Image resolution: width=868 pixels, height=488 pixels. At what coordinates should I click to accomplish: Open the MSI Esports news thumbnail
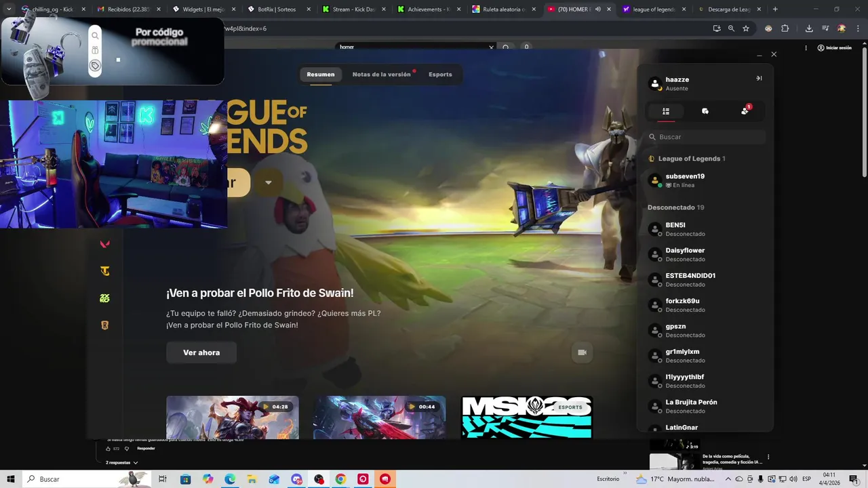[527, 418]
